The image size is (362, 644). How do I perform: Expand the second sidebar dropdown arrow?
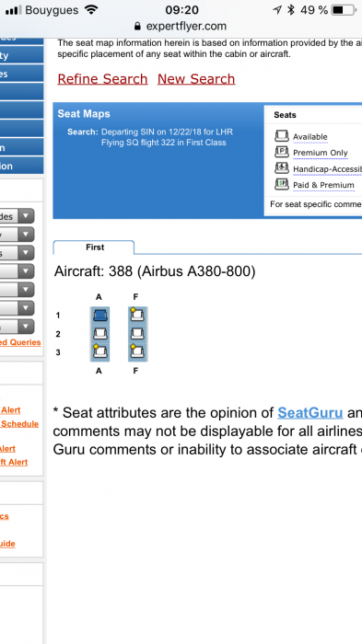26,235
